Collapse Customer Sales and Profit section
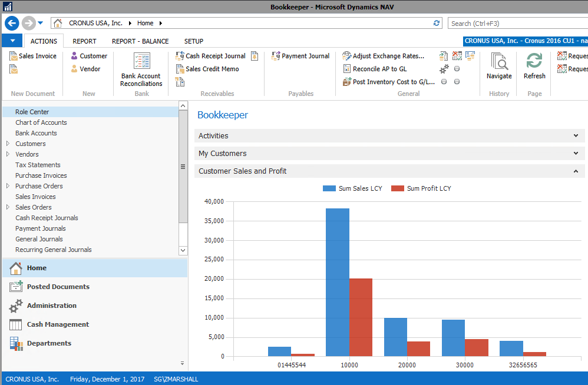 click(x=575, y=171)
